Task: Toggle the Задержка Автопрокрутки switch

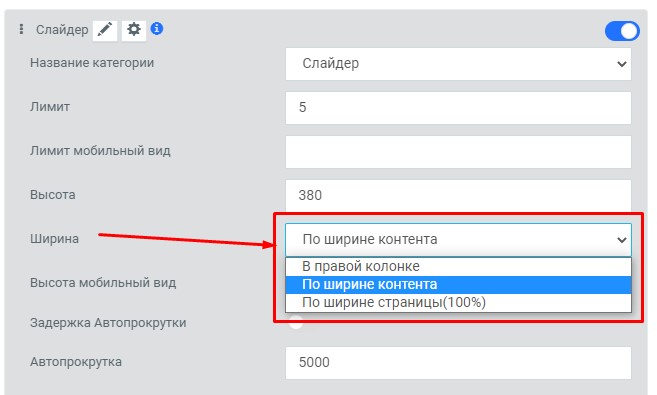Action: [296, 323]
